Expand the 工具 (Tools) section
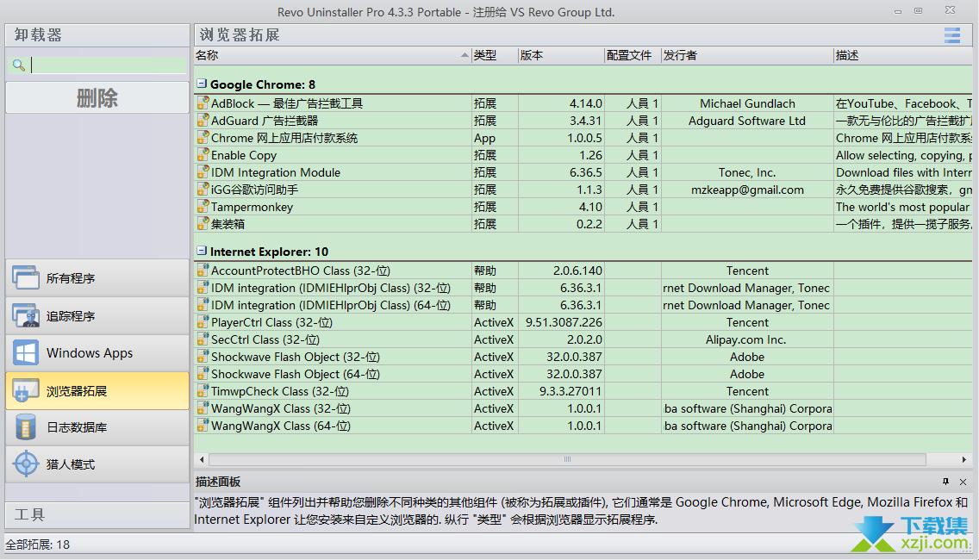979x560 pixels. point(97,515)
